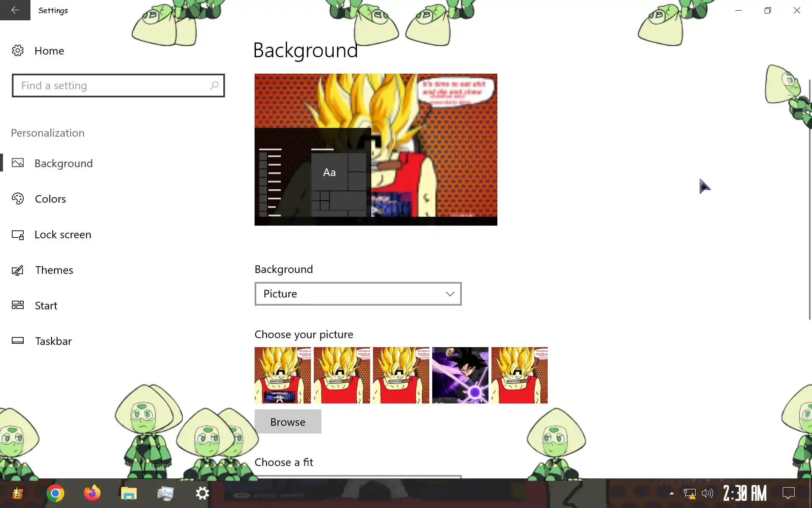Open Chrome from the taskbar
The height and width of the screenshot is (508, 812).
(x=55, y=493)
